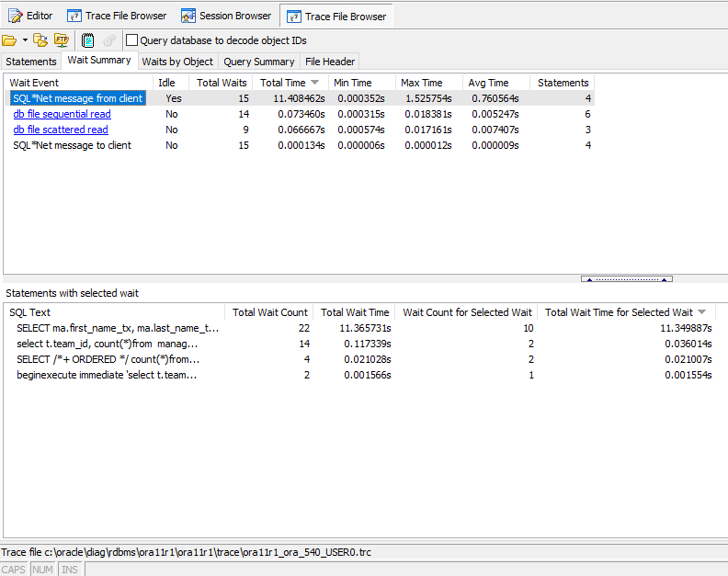This screenshot has width=728, height=576.
Task: Sort by the Total Waits column header
Action: click(x=221, y=83)
